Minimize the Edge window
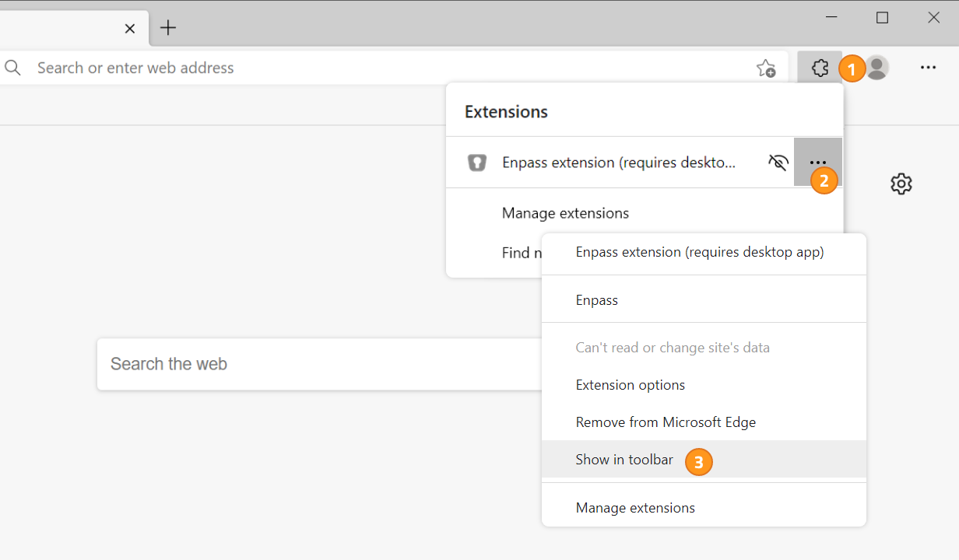The image size is (959, 560). click(831, 17)
